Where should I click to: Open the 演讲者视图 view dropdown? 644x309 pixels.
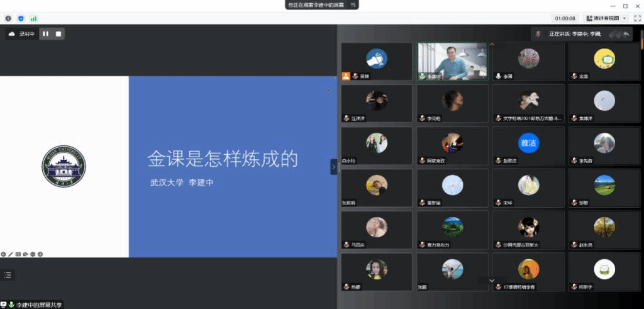(x=606, y=18)
